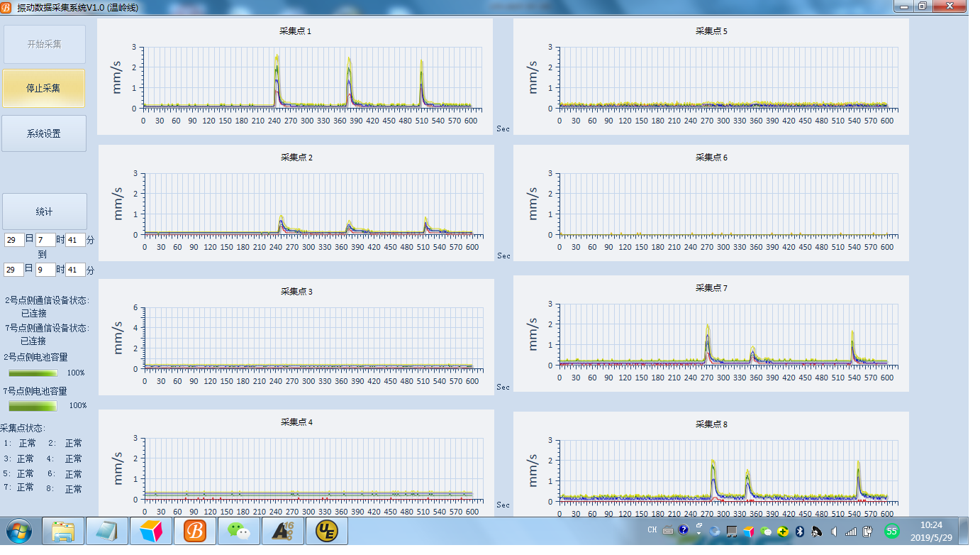Click the end hour field showing 9

pyautogui.click(x=45, y=270)
